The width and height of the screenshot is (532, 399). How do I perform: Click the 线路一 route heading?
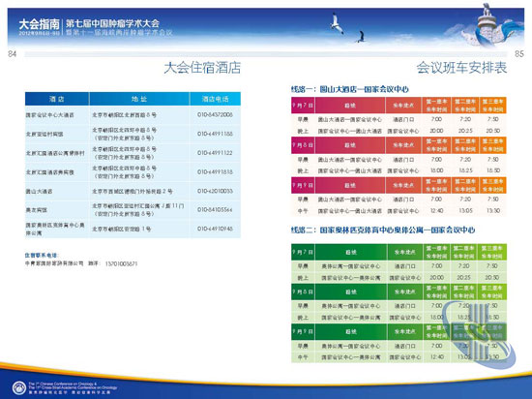tap(349, 89)
